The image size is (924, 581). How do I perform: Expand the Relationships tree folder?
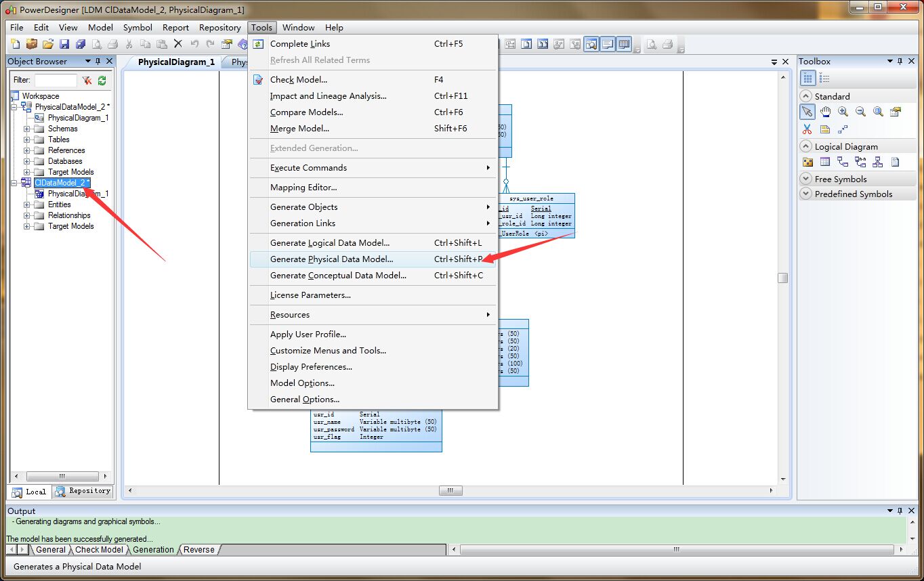[x=27, y=215]
